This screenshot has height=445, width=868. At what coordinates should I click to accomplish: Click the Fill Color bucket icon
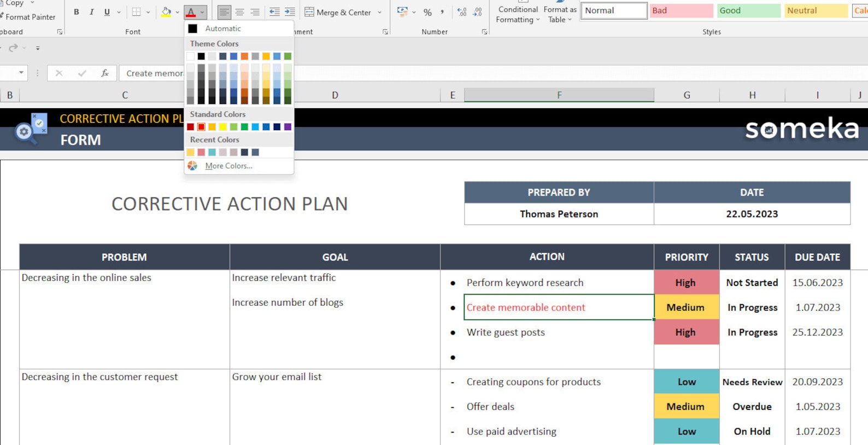click(166, 12)
